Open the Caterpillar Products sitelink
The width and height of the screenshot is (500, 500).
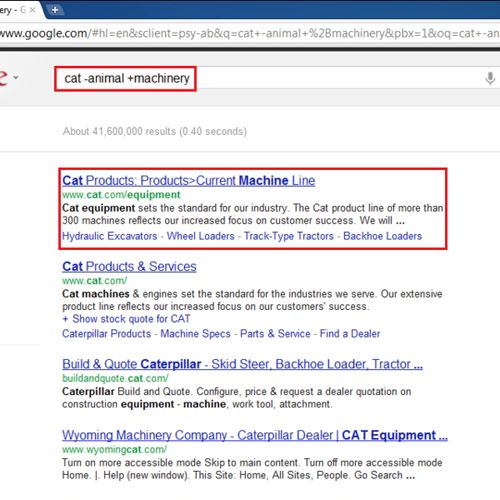point(107,334)
